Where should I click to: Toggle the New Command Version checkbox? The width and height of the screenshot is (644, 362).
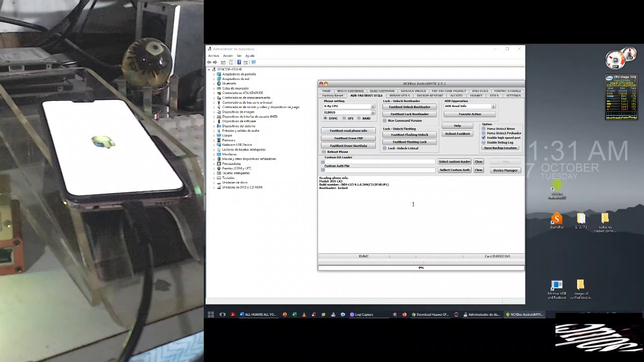pos(385,121)
